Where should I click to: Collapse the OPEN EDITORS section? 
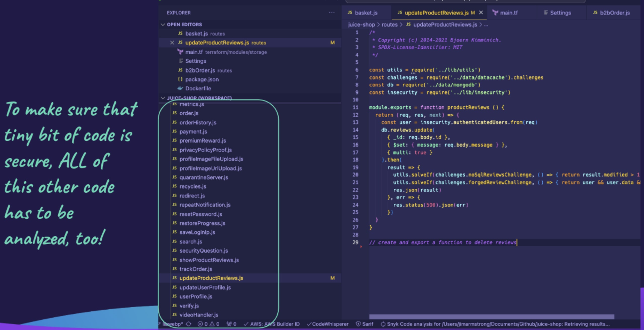[x=163, y=24]
